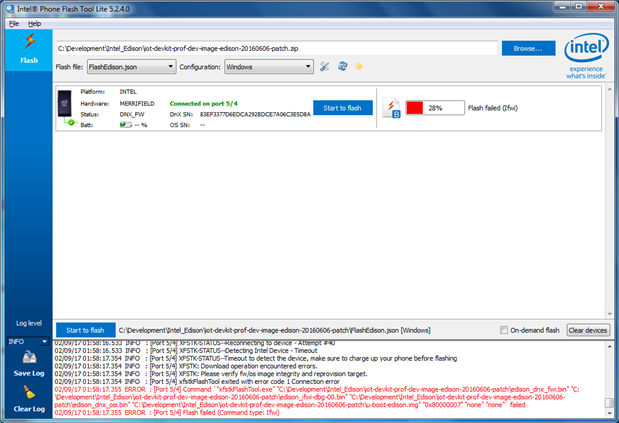Click the bottom bar Start to flash button

click(85, 330)
